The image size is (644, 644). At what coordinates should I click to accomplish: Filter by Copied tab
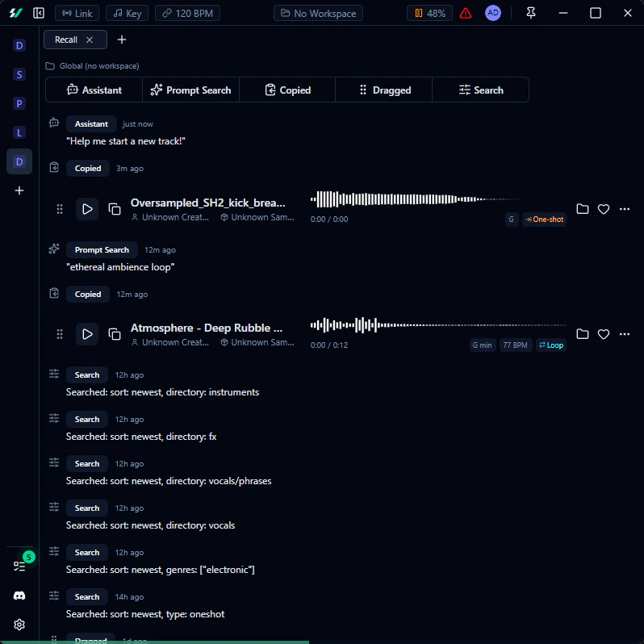[287, 90]
